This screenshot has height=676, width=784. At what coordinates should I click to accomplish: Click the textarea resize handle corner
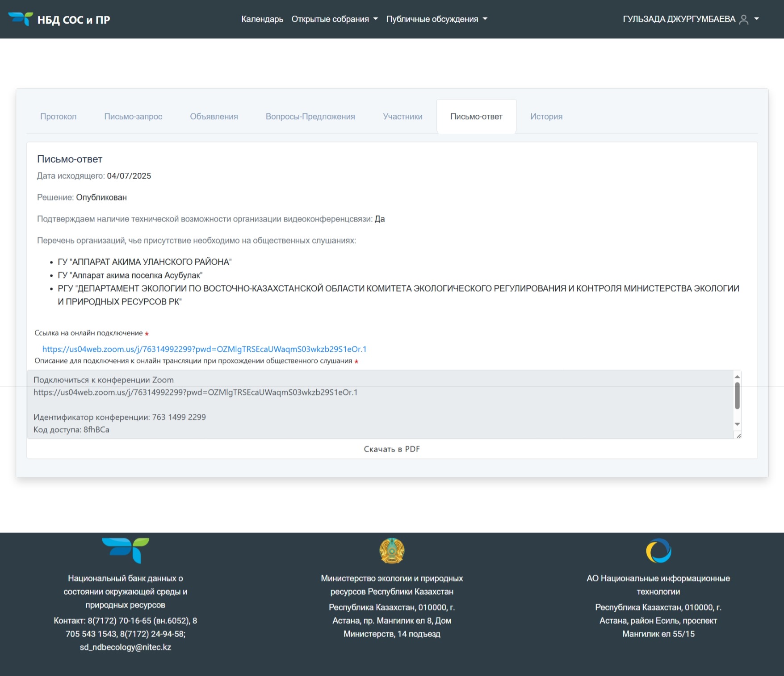click(x=738, y=436)
